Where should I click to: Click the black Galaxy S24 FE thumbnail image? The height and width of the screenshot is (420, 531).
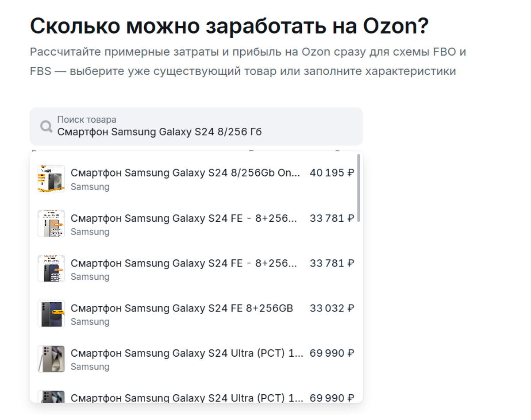pyautogui.click(x=51, y=268)
